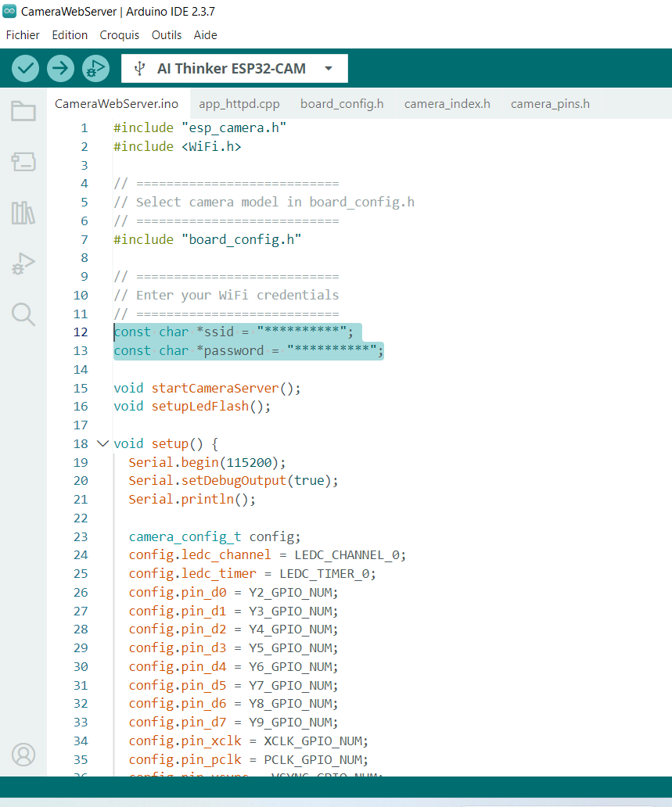Click the 'Select camera model' comment
This screenshot has width=672, height=807.
(x=264, y=202)
